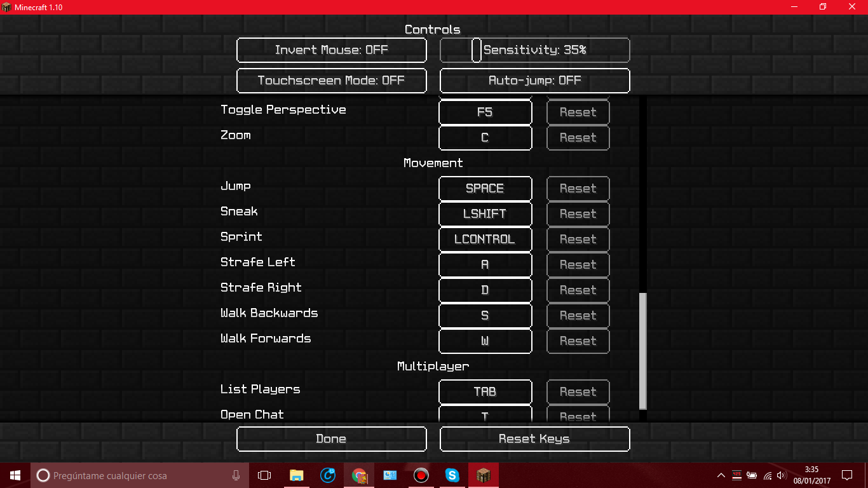Image resolution: width=868 pixels, height=488 pixels.
Task: Open the Windows Start menu
Action: coord(15,475)
